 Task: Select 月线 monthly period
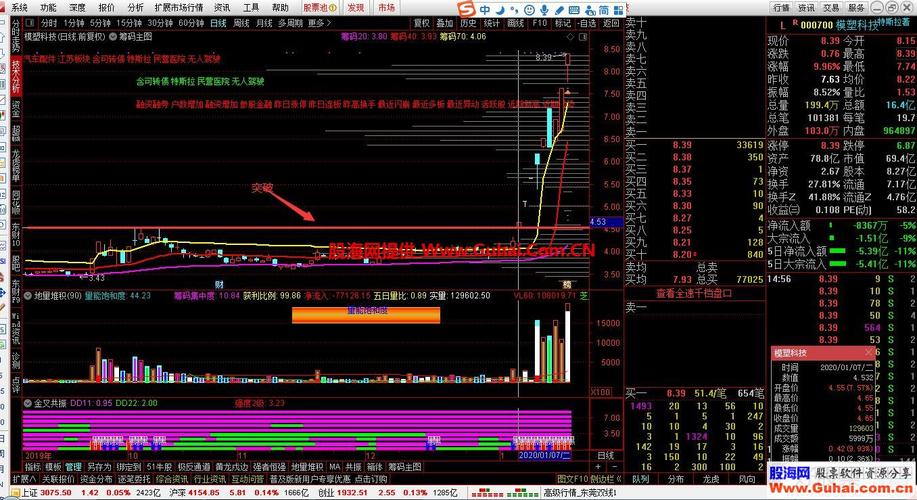(264, 23)
